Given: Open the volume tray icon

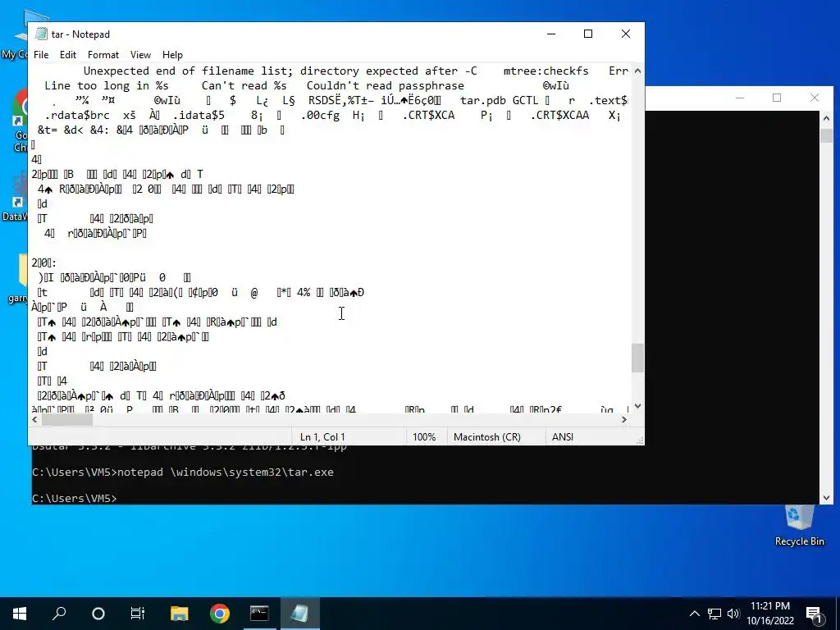Looking at the screenshot, I should point(733,614).
